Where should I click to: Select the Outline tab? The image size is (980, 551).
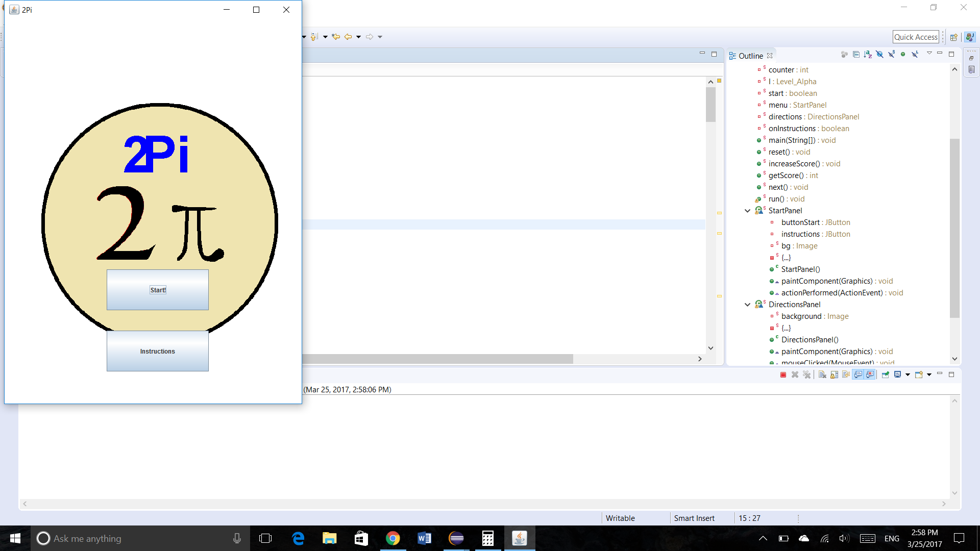pyautogui.click(x=750, y=56)
